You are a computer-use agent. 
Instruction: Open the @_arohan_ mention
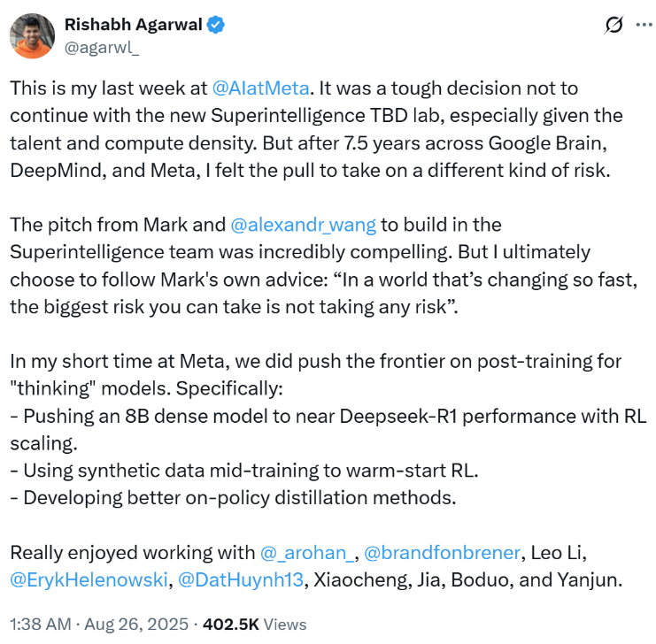coord(308,553)
